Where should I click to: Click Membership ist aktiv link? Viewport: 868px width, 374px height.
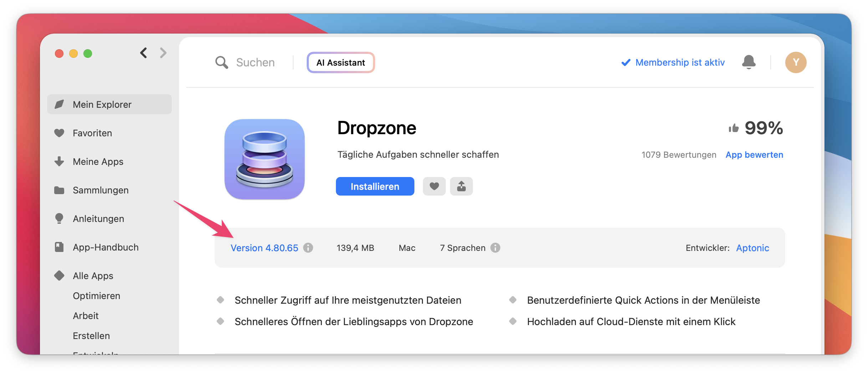pyautogui.click(x=680, y=62)
